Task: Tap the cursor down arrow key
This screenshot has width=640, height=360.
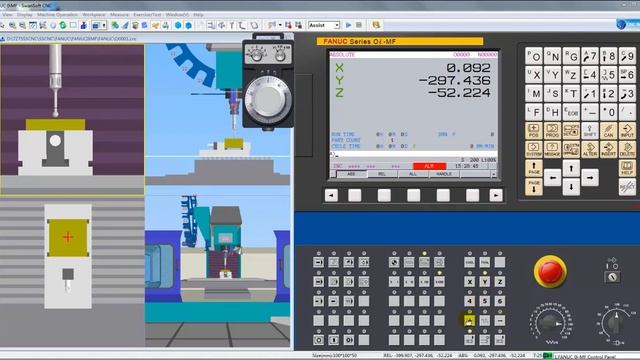Action: 571,187
